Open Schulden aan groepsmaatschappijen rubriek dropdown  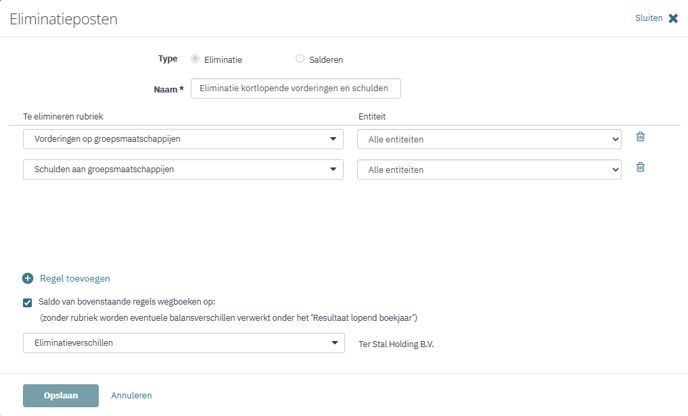click(183, 169)
